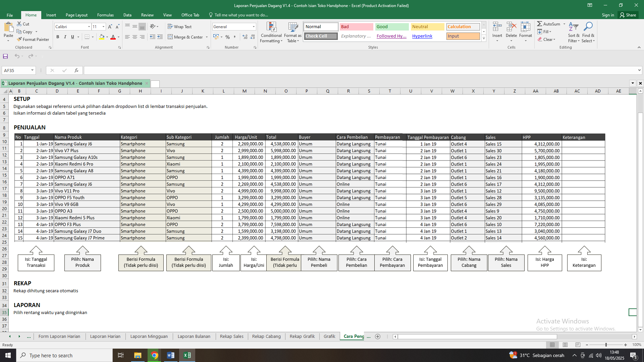This screenshot has width=644, height=362.
Task: Save the workbook from quick access
Action: (x=5, y=56)
